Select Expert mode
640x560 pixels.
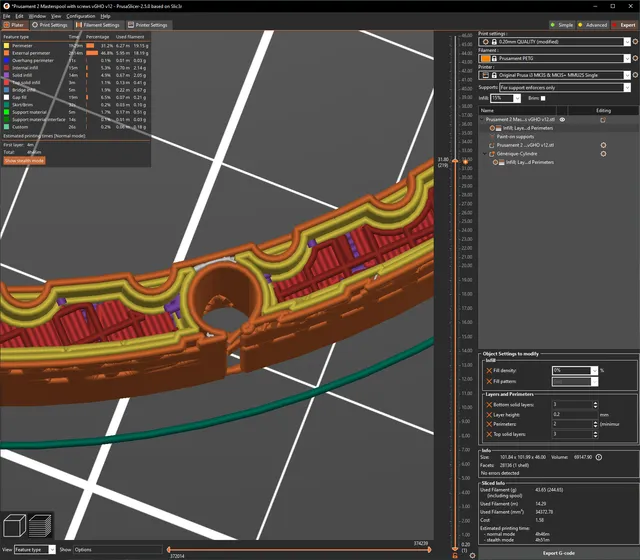(624, 25)
